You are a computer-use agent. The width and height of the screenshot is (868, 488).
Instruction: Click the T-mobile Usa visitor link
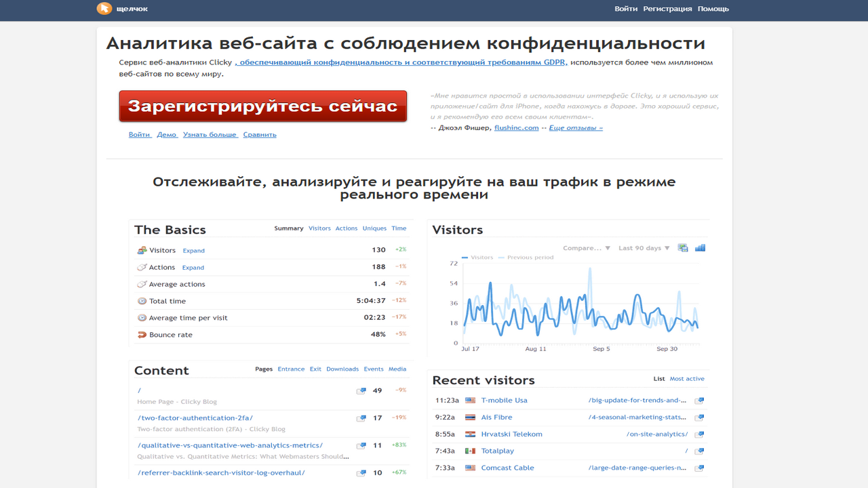pos(504,401)
